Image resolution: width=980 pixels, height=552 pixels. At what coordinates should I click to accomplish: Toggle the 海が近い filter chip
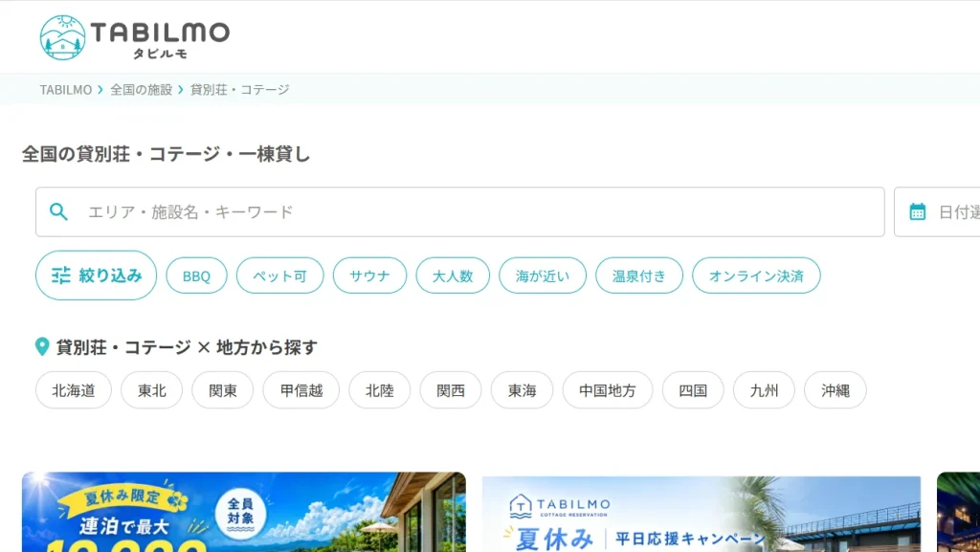coord(543,276)
